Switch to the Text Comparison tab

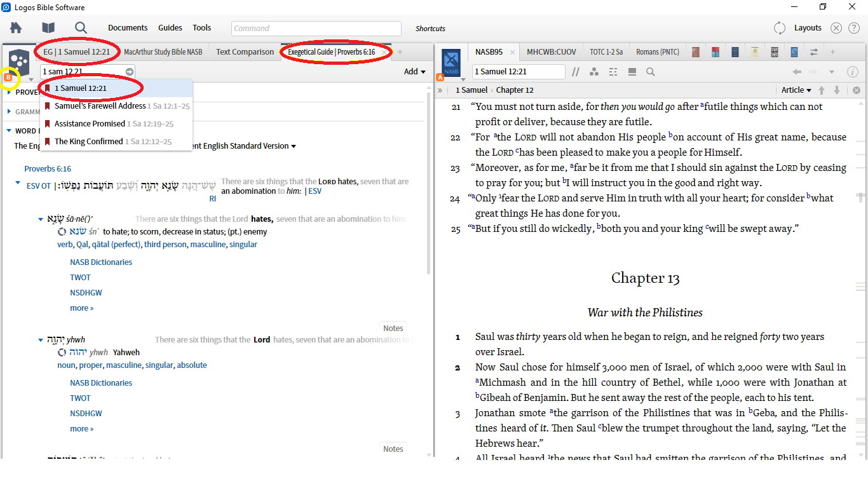point(245,52)
